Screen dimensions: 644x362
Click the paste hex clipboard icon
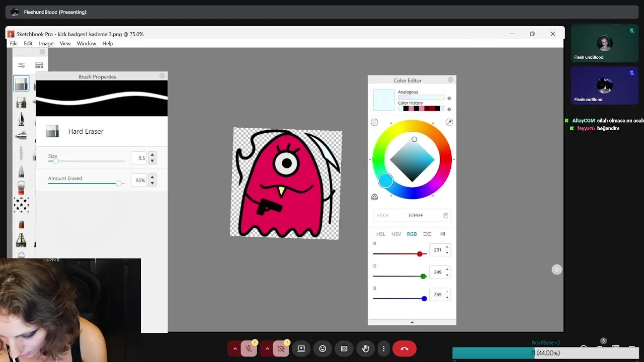pos(445,215)
